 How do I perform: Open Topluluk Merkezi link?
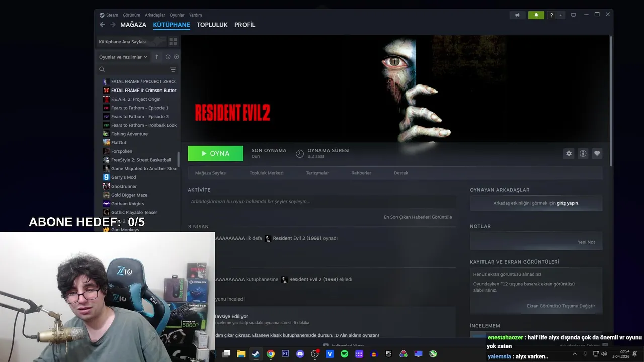267,173
